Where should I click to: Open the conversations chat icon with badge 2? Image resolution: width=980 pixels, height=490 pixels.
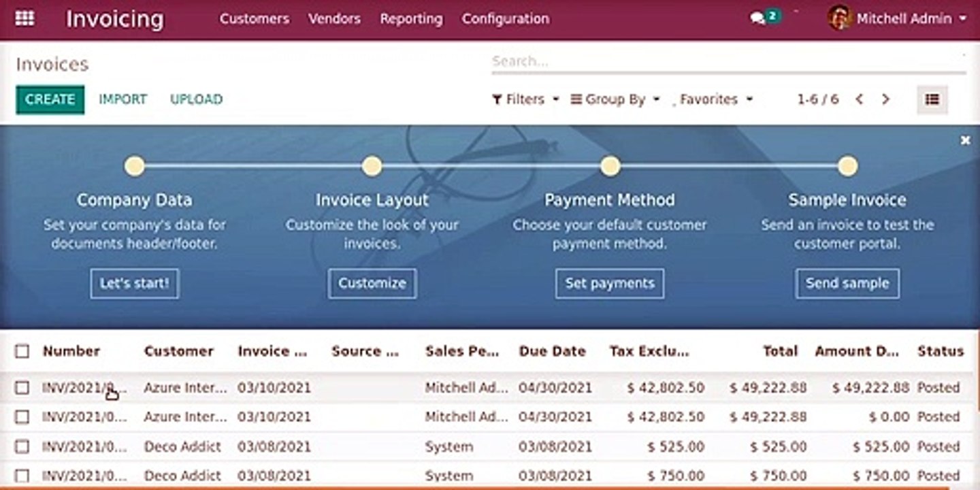(764, 18)
